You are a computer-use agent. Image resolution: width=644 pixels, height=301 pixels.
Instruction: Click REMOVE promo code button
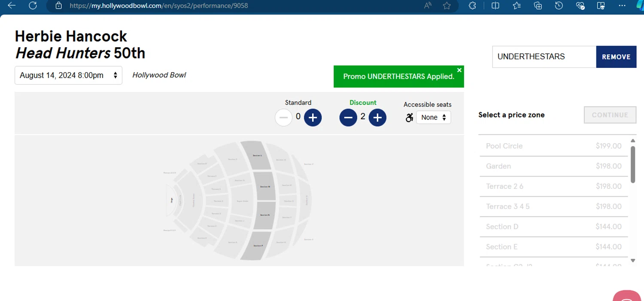click(x=616, y=57)
